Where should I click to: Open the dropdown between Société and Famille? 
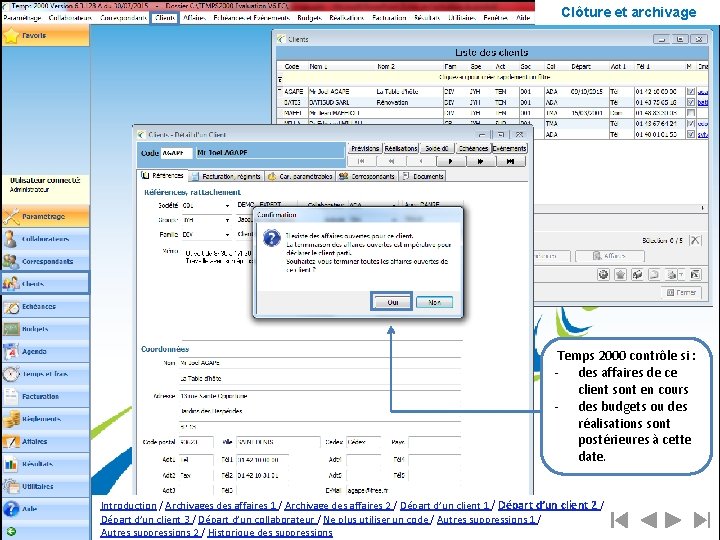click(x=227, y=220)
